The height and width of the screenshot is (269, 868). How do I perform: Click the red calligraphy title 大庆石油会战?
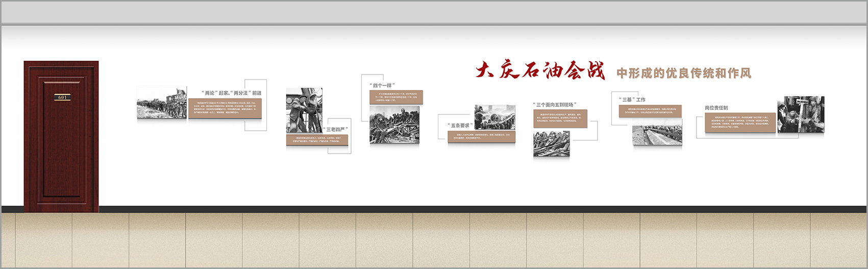coord(540,71)
